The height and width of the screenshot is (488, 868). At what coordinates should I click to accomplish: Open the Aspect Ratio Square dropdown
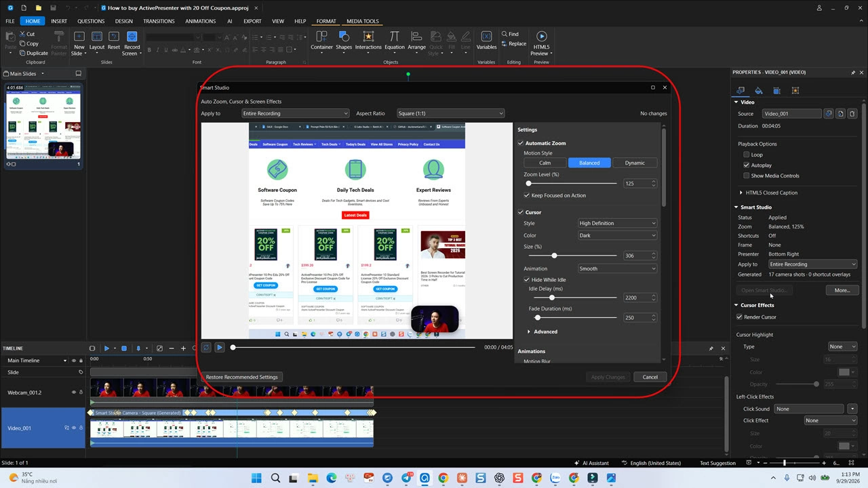[451, 113]
